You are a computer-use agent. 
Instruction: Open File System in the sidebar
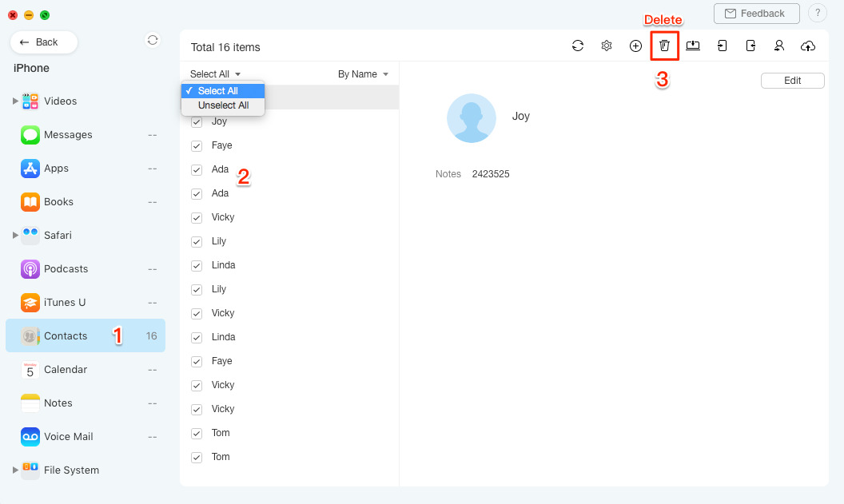(86, 470)
